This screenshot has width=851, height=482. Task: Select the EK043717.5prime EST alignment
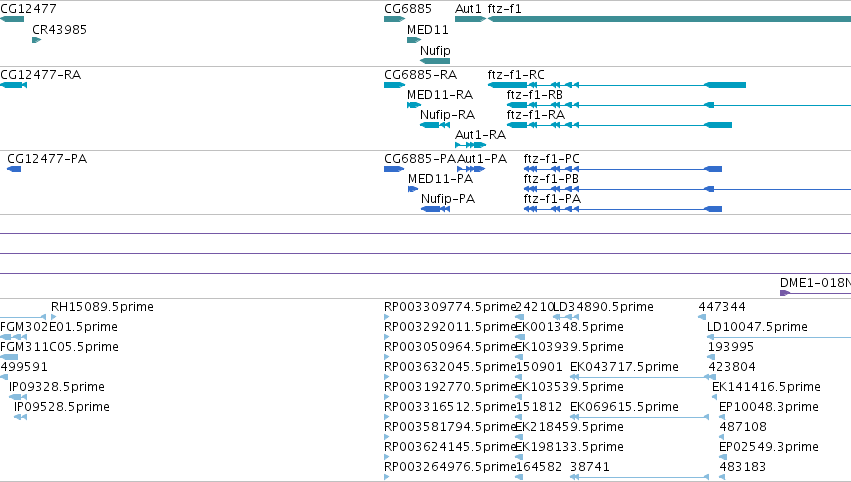(x=639, y=377)
